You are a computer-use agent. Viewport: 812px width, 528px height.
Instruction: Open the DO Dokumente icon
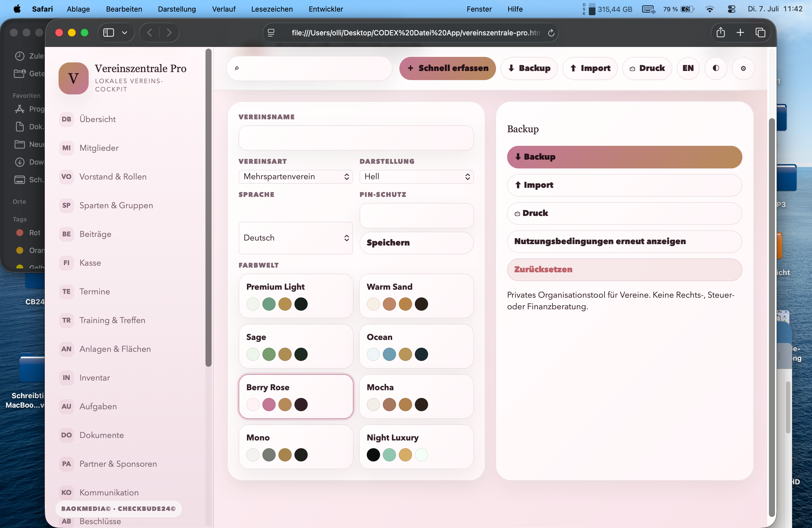pyautogui.click(x=67, y=435)
